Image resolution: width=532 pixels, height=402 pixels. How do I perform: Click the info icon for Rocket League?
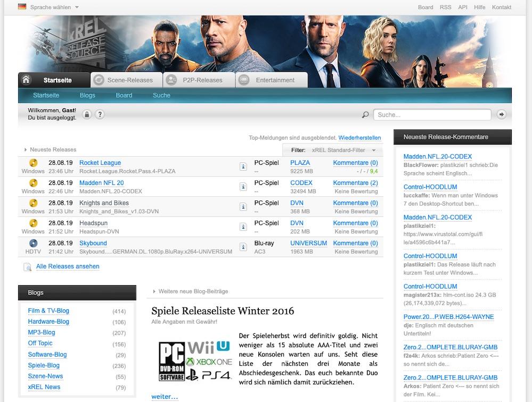pyautogui.click(x=243, y=167)
